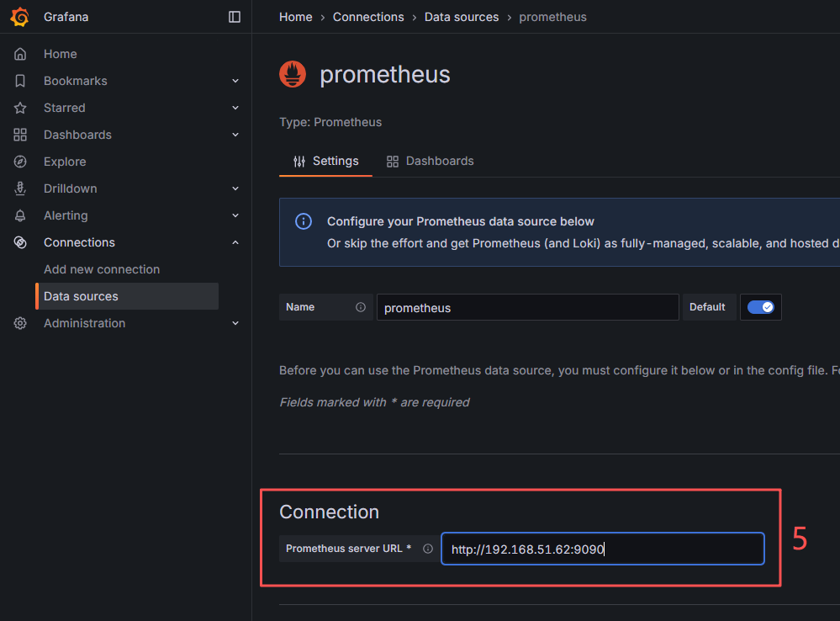Go to Home breadcrumb link
The height and width of the screenshot is (621, 840).
click(296, 17)
